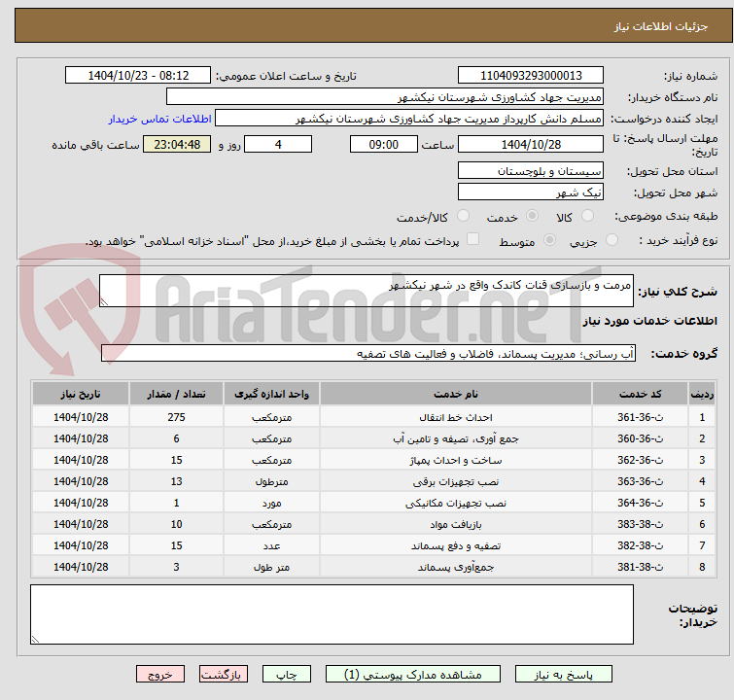Screen dimensions: 734x700
Task: Click the remaining days field showing 4
Action: tap(278, 144)
